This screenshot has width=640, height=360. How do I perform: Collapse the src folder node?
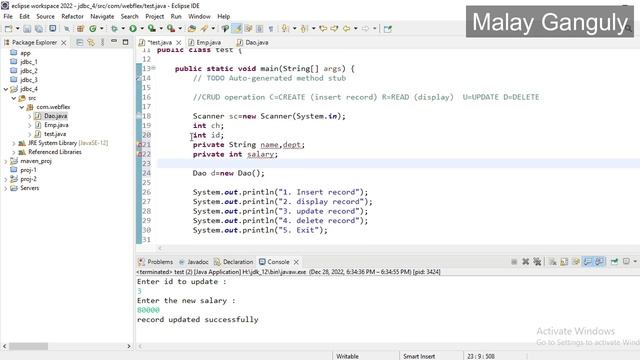coord(13,98)
